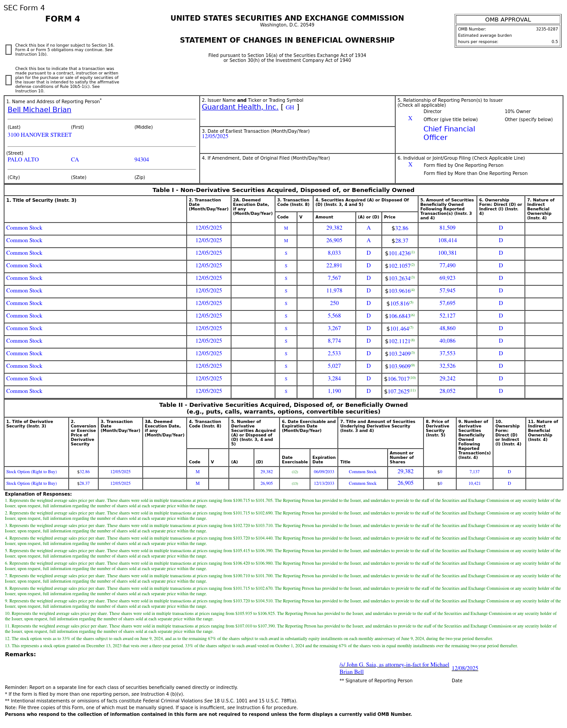The height and width of the screenshot is (728, 567).
Task: Click the 108,414 beneficially owned value
Action: pyautogui.click(x=447, y=241)
